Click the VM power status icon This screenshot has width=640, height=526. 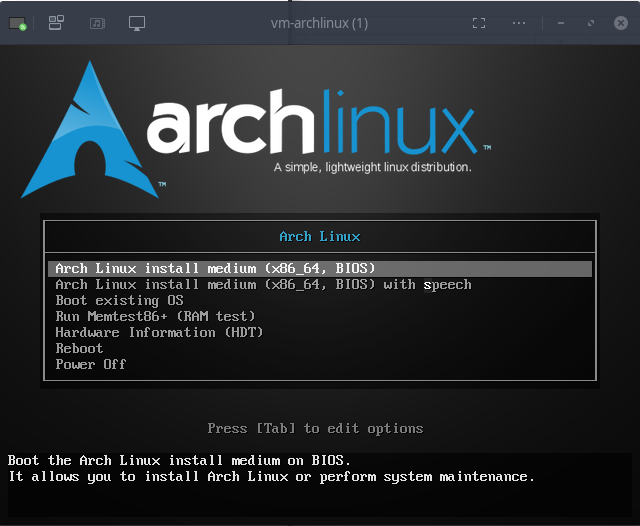coord(18,23)
